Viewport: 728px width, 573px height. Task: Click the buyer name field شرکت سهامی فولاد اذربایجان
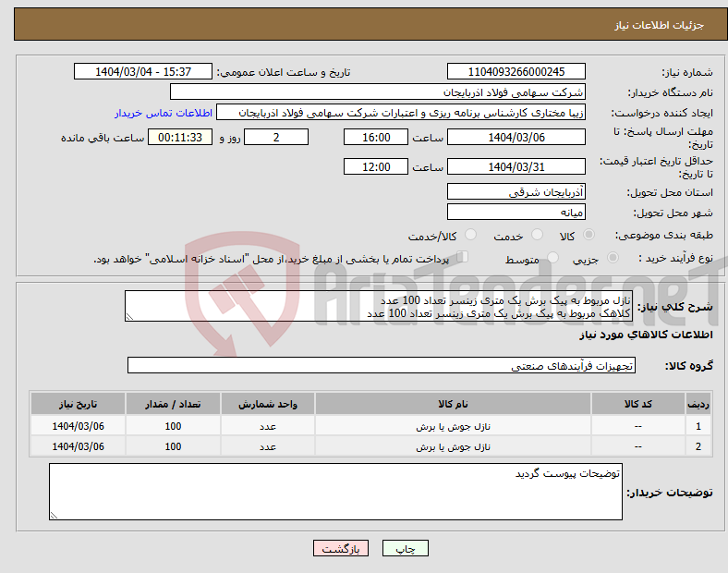point(378,91)
